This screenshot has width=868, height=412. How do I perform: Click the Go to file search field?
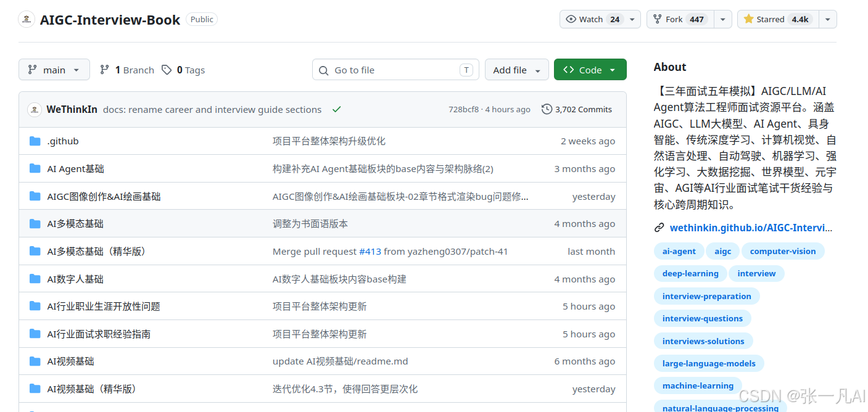click(x=395, y=70)
